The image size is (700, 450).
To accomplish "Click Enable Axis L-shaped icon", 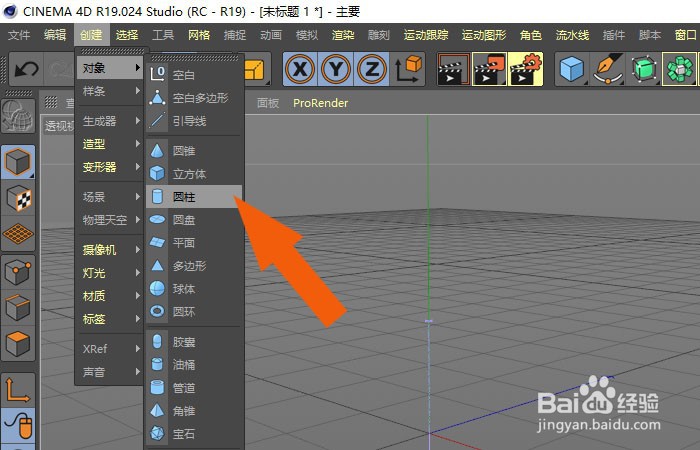I will click(18, 390).
